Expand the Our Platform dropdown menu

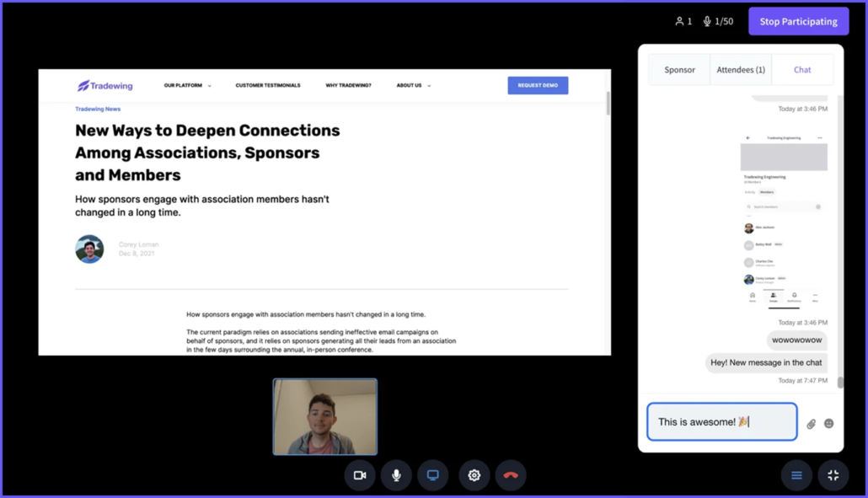click(x=187, y=85)
